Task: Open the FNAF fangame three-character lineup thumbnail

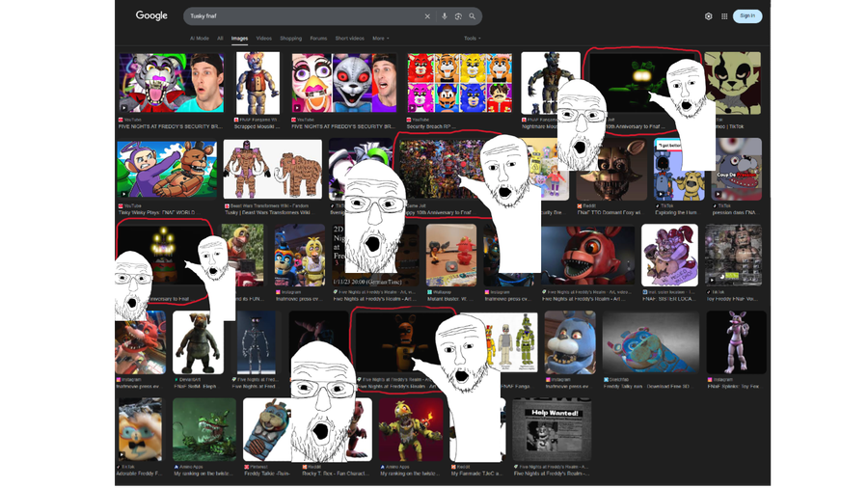Action: click(x=512, y=342)
